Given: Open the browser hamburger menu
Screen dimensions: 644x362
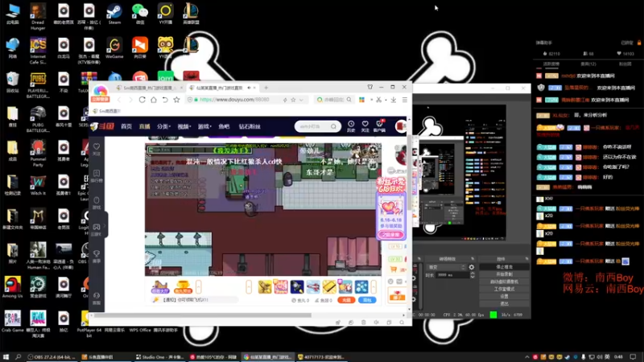Looking at the screenshot, I should pos(405,100).
